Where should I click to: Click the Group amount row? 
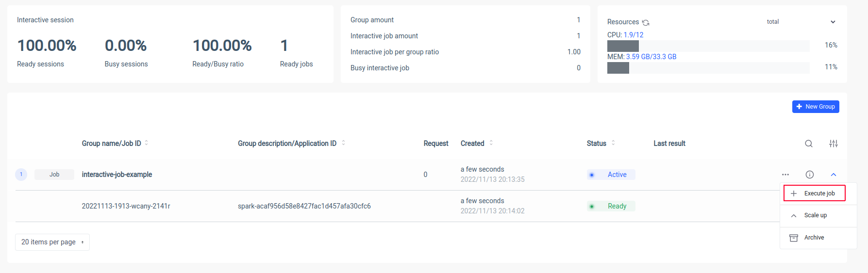click(466, 20)
